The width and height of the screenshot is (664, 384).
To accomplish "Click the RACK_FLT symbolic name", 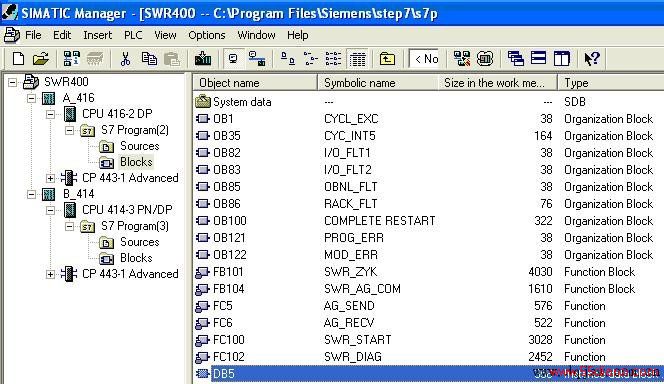I will point(351,204).
